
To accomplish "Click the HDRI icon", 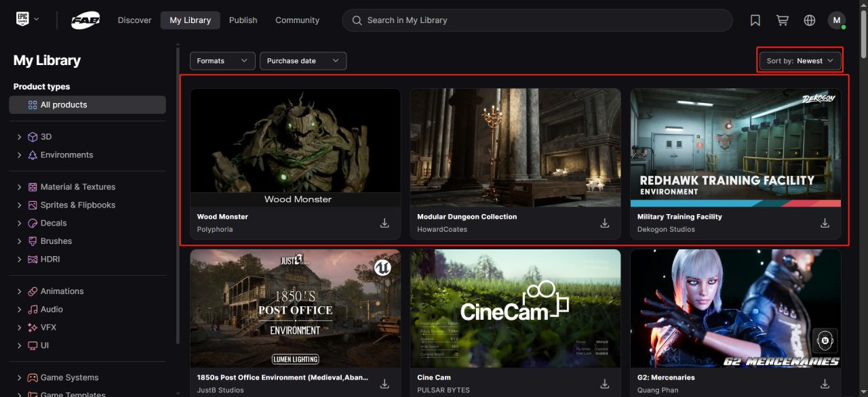I will pos(33,259).
